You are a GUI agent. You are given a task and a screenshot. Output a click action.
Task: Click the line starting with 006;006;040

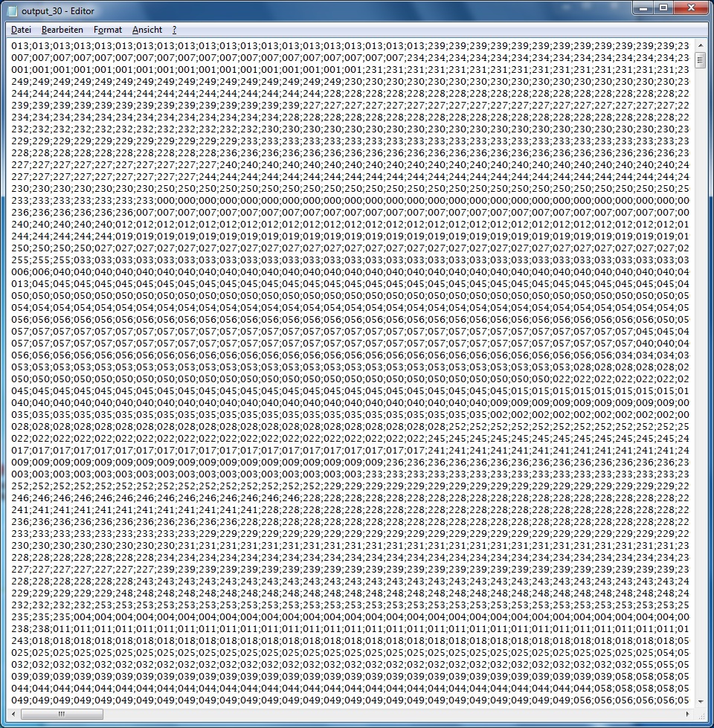pyautogui.click(x=350, y=271)
